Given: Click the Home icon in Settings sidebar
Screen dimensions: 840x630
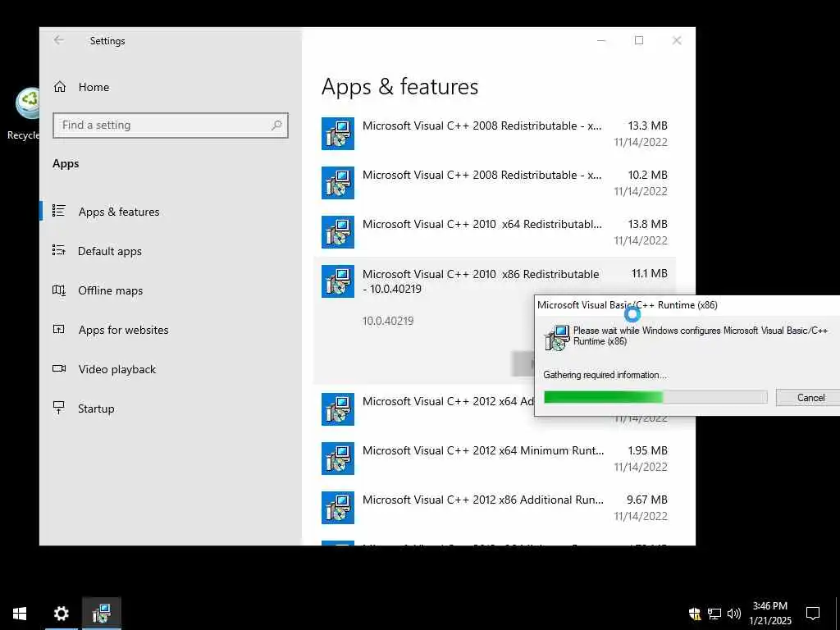Looking at the screenshot, I should tap(59, 87).
